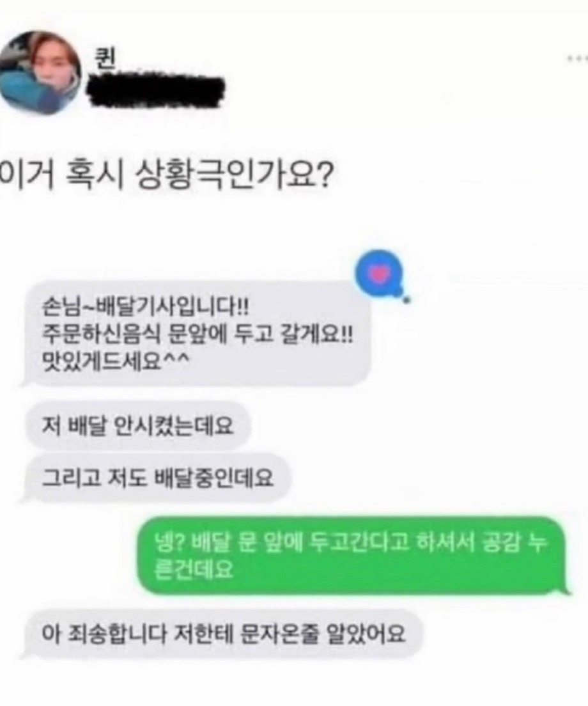
Task: Tap the line 주문하신음식 문앞에 두고 갈게요!!
Action: (197, 334)
